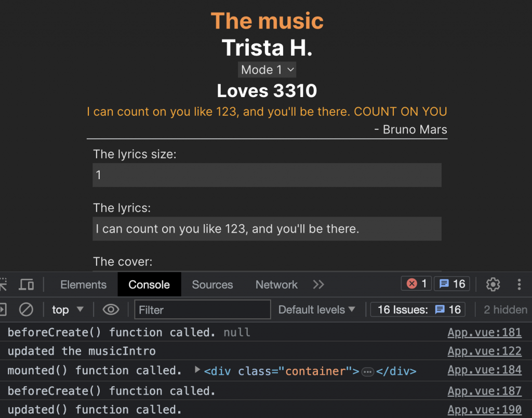
Task: Open the App.vue:184 source link
Action: pos(485,370)
